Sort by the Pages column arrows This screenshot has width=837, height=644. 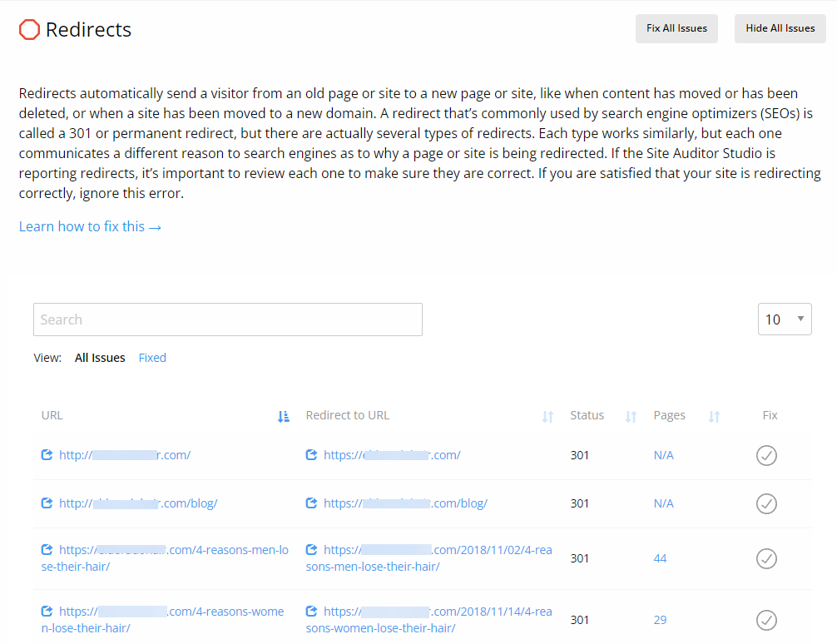(x=714, y=417)
